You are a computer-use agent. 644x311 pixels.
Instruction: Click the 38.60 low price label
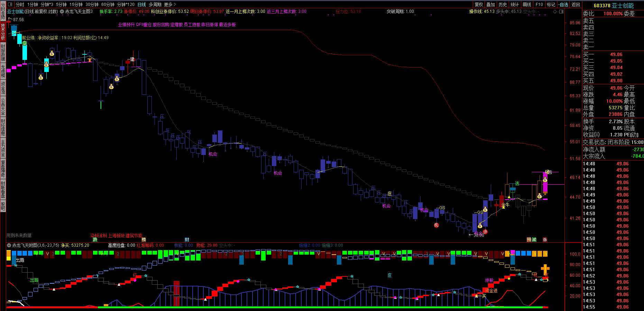479,235
